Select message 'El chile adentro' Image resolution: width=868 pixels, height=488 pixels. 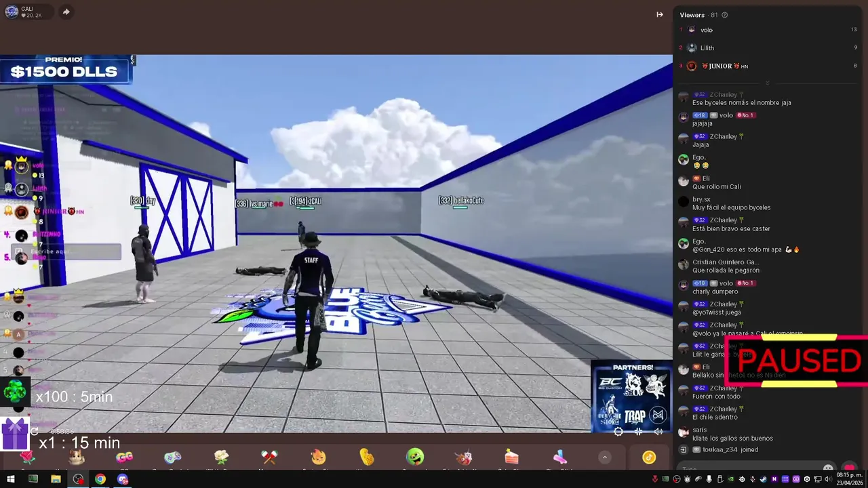point(715,418)
